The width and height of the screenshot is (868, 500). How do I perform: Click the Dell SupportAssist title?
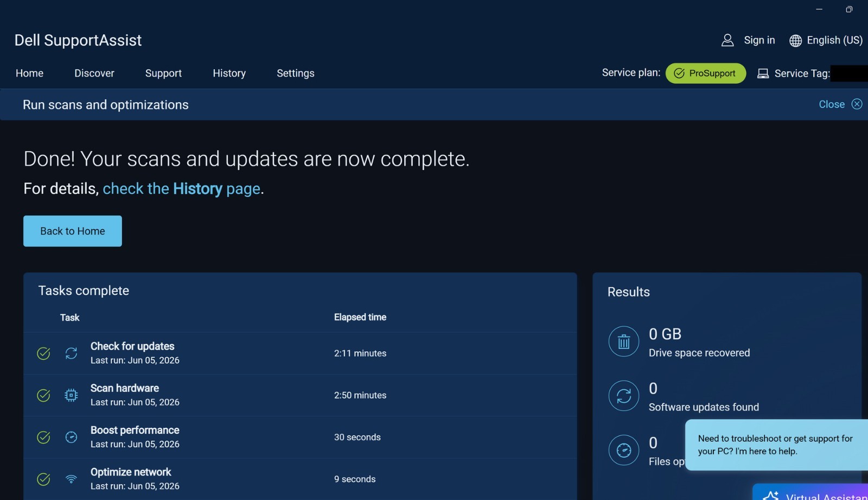(78, 40)
